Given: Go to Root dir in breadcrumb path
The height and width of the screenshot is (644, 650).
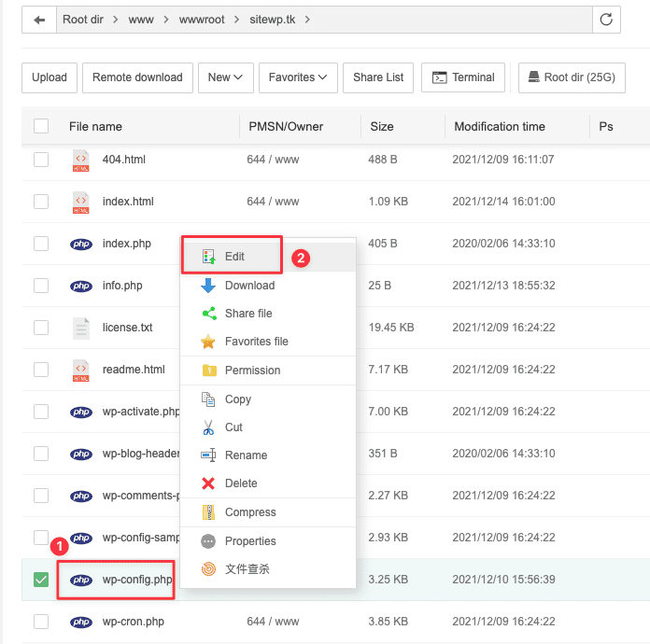Looking at the screenshot, I should [83, 20].
